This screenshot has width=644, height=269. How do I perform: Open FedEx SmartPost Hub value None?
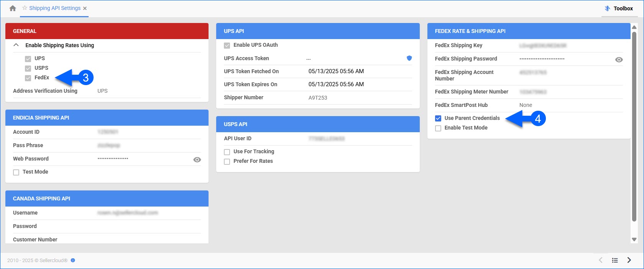(x=526, y=105)
